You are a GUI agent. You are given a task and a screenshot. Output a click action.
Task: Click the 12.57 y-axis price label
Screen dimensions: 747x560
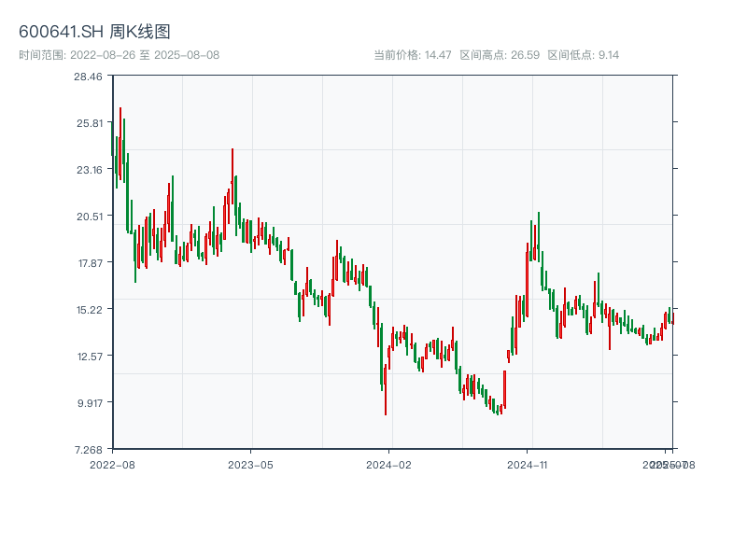(x=90, y=357)
